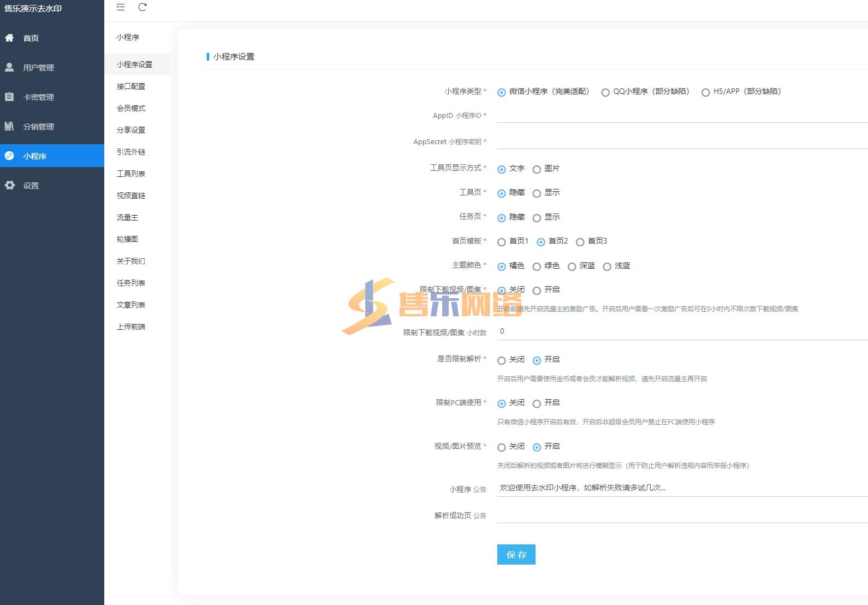Image resolution: width=868 pixels, height=605 pixels.
Task: Click the mini program sidebar icon
Action: pyautogui.click(x=9, y=156)
